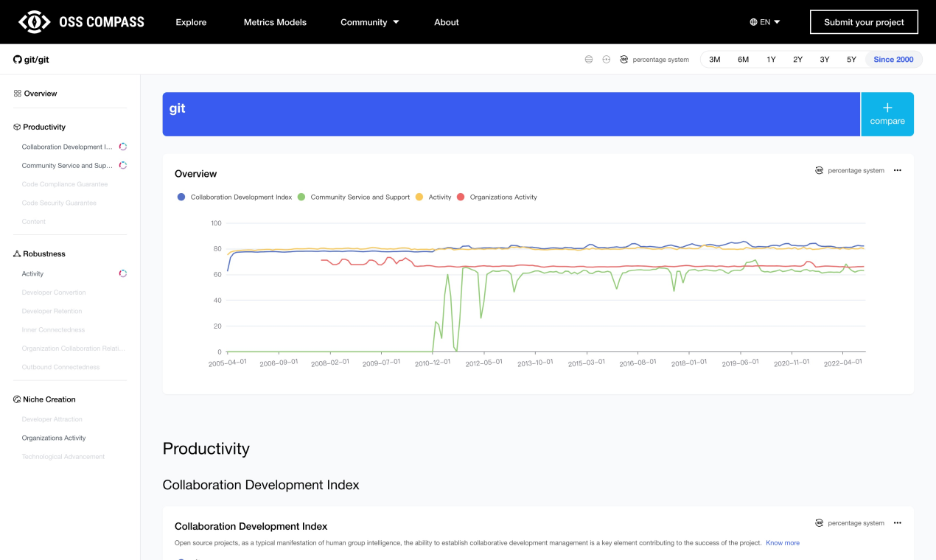Click the Overview grid icon in sidebar

[17, 94]
